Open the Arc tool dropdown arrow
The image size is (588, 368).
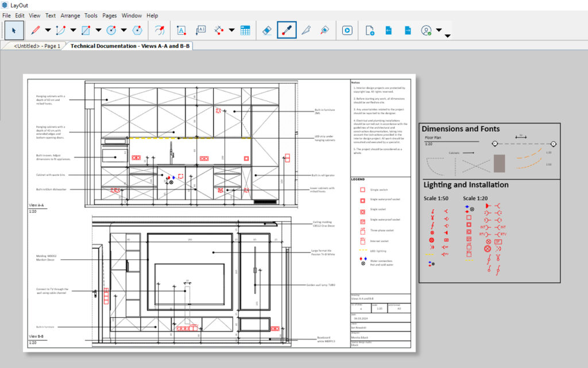tap(73, 30)
